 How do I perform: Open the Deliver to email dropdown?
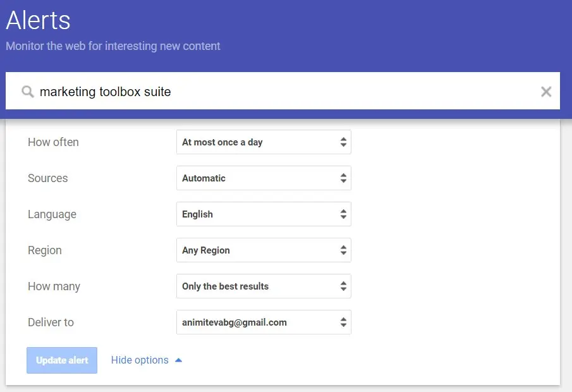(264, 322)
